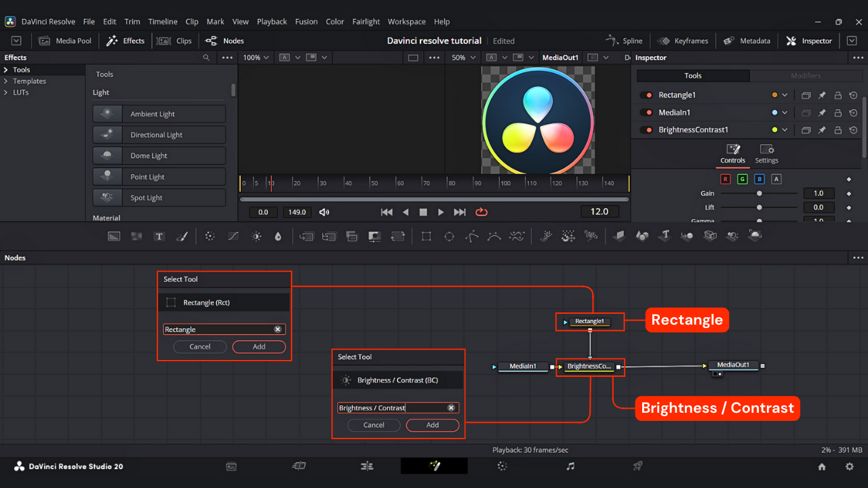868x488 pixels.
Task: Select the Ellipse mask tool in the toolbar
Action: 449,237
